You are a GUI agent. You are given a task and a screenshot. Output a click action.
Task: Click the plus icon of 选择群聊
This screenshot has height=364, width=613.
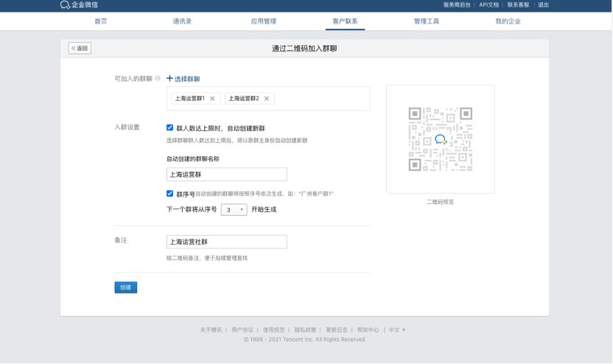(169, 78)
